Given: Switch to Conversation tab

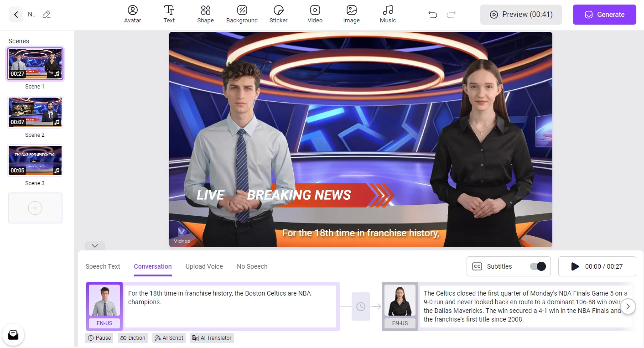Looking at the screenshot, I should (153, 266).
